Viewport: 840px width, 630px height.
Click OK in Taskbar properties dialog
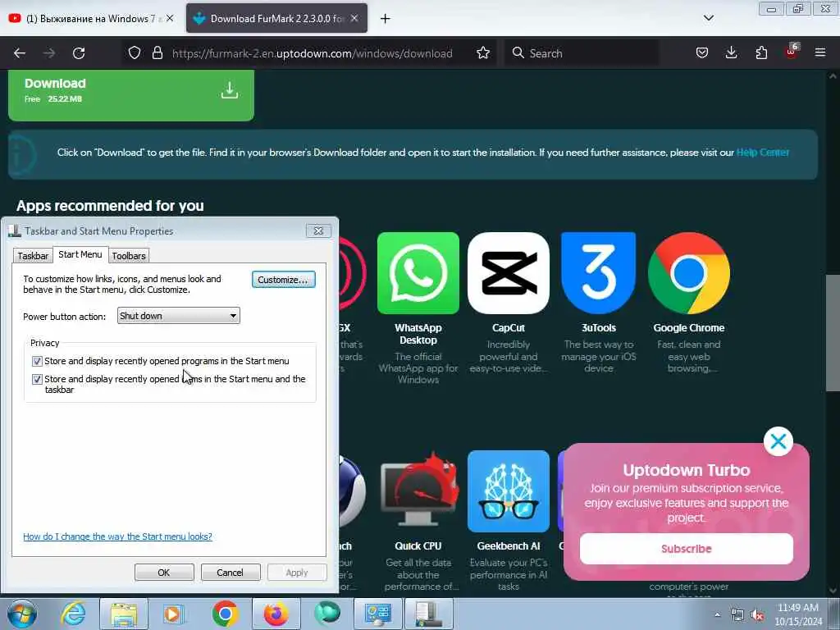tap(164, 572)
